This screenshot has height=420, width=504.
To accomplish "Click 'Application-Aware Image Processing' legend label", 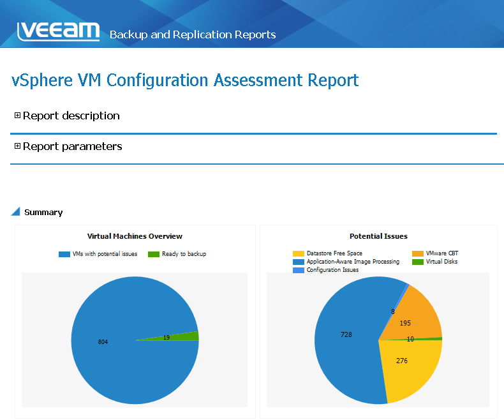I will tap(353, 262).
